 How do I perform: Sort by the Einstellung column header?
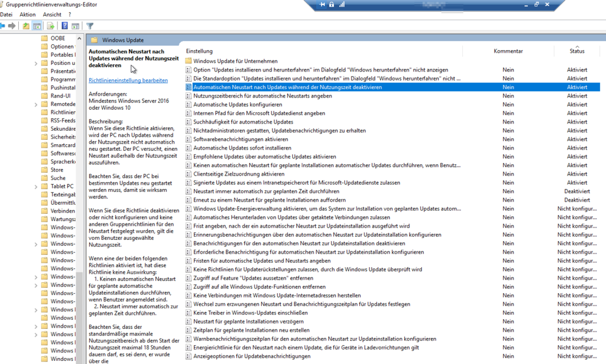[x=199, y=51]
